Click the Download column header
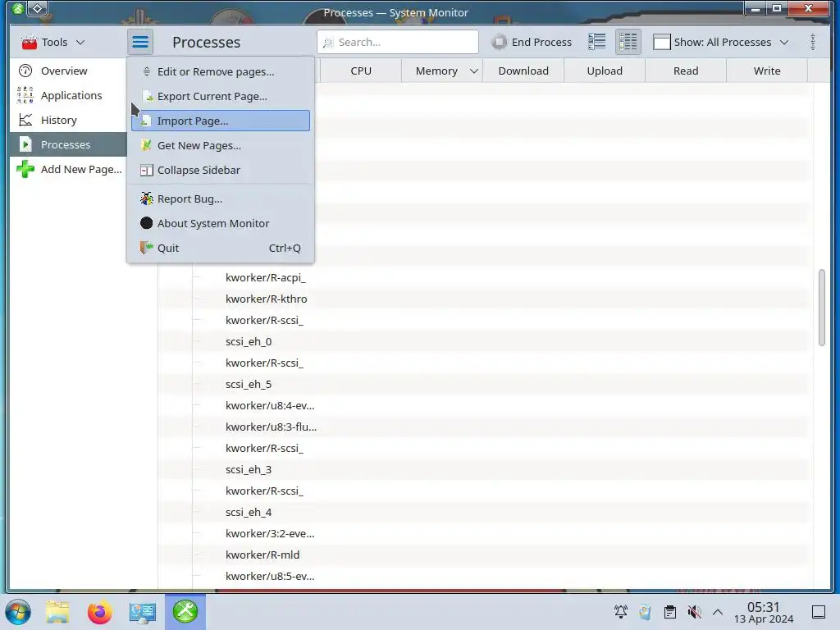 [523, 71]
